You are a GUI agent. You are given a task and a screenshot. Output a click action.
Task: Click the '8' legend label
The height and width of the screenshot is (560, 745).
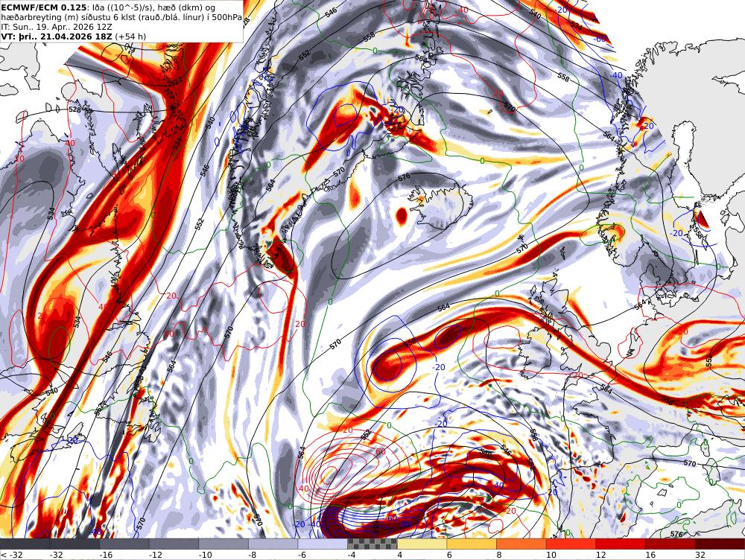(x=499, y=555)
